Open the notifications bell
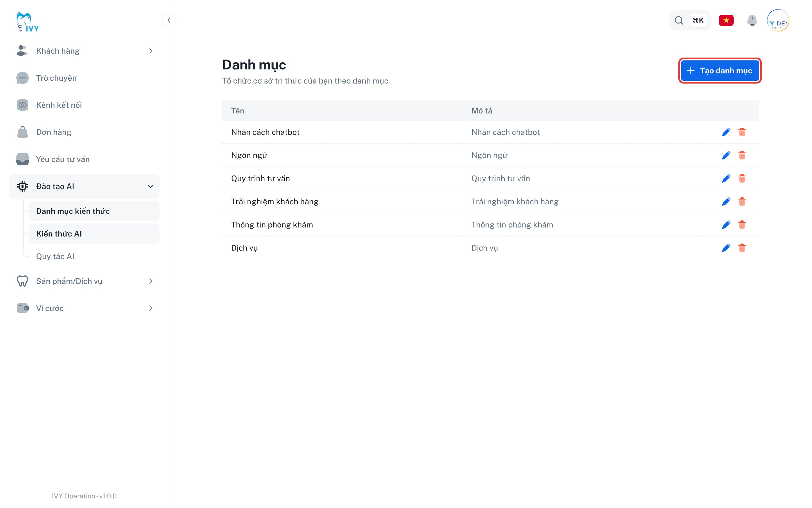This screenshot has height=508, width=812. [752, 21]
